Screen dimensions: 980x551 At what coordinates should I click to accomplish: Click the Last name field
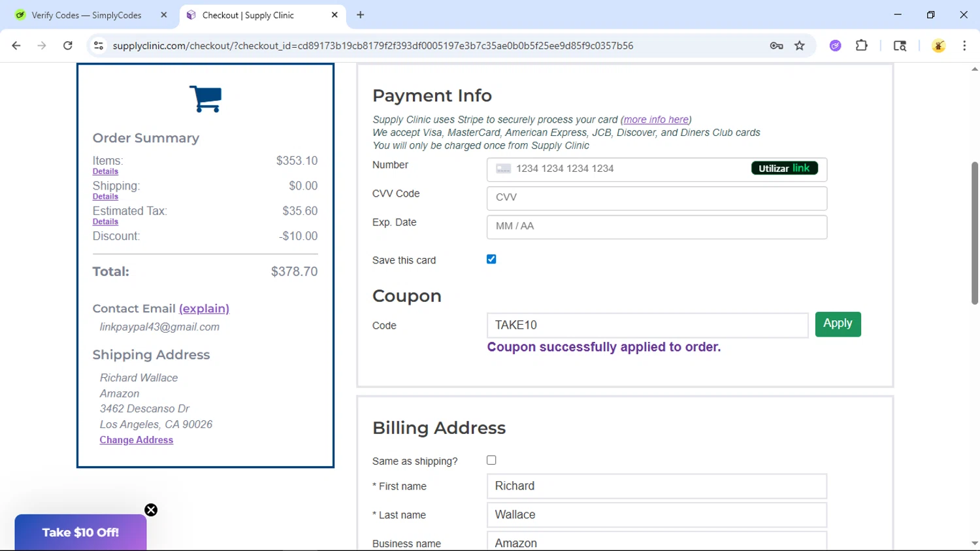tap(657, 515)
